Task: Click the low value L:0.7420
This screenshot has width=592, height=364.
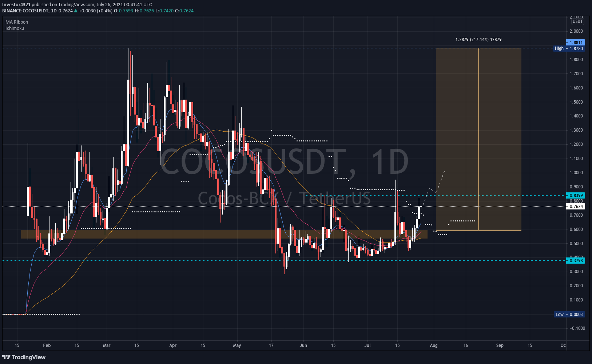Action: pyautogui.click(x=164, y=11)
